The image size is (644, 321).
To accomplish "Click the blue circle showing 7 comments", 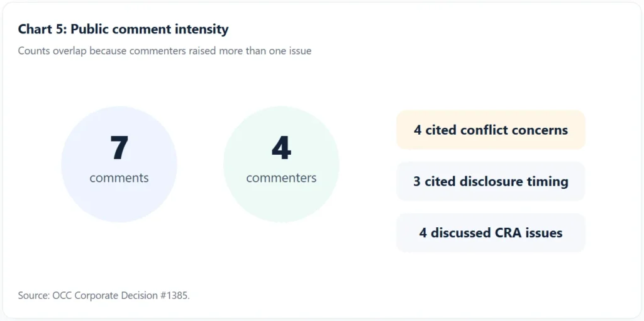I will (x=119, y=164).
